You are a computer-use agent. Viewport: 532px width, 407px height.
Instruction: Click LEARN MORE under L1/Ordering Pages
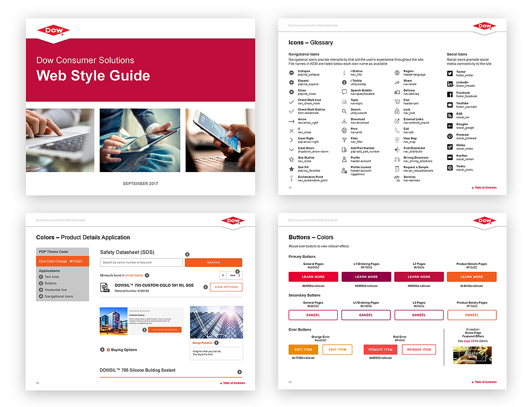click(x=366, y=277)
